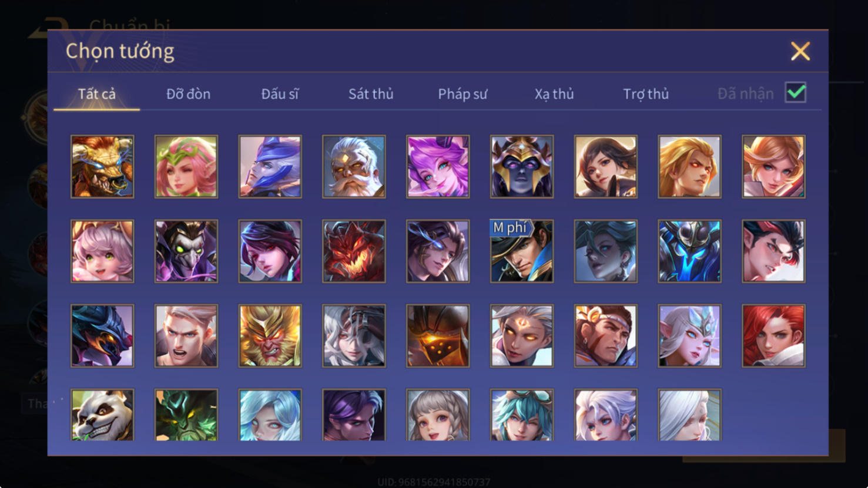
Task: Pick the red flaming demon hero portrait
Action: tap(354, 251)
